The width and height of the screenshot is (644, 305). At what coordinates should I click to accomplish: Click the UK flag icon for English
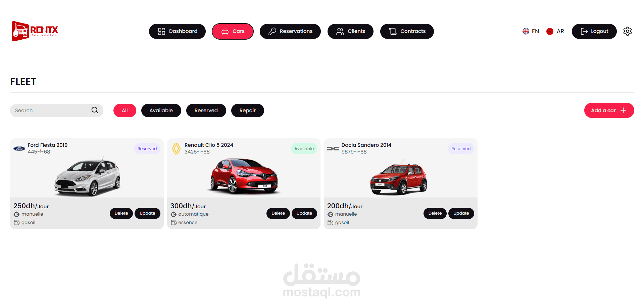pos(526,31)
